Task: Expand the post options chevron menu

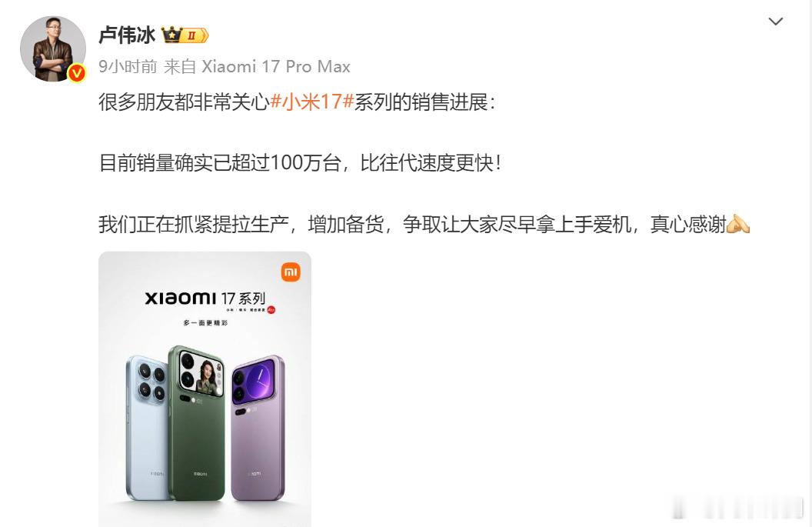Action: coord(775,22)
